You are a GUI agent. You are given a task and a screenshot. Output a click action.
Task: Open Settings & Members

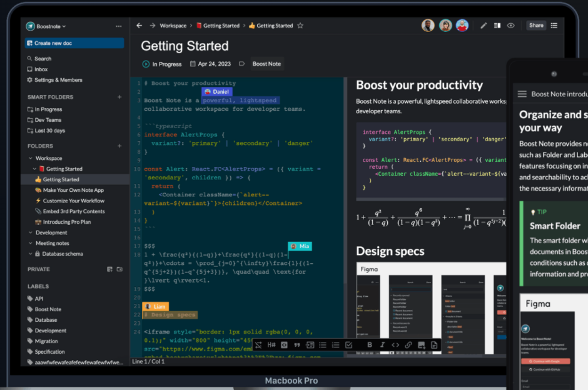tap(54, 80)
